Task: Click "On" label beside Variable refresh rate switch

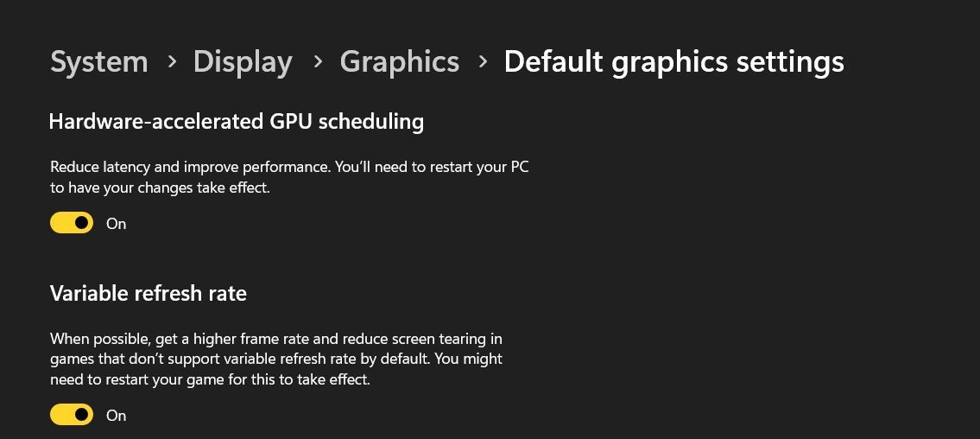Action: [x=117, y=416]
